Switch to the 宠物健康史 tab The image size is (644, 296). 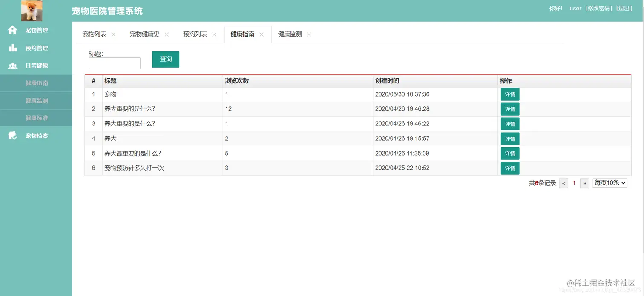coord(145,34)
